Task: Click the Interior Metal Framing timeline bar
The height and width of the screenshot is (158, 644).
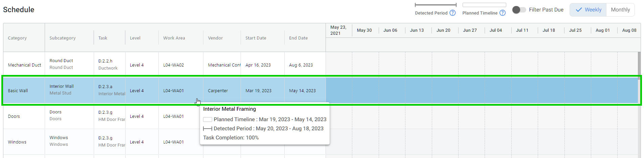Action: click(x=481, y=90)
